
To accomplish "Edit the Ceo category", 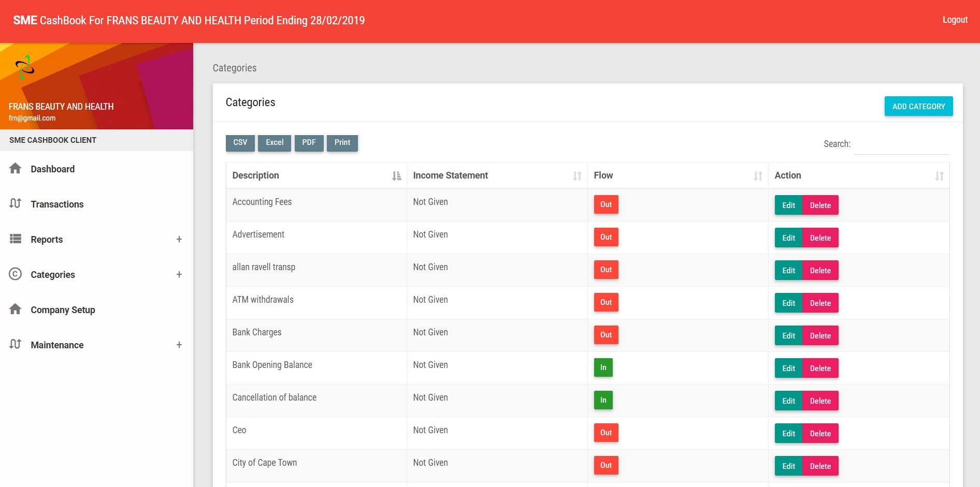I will 788,433.
